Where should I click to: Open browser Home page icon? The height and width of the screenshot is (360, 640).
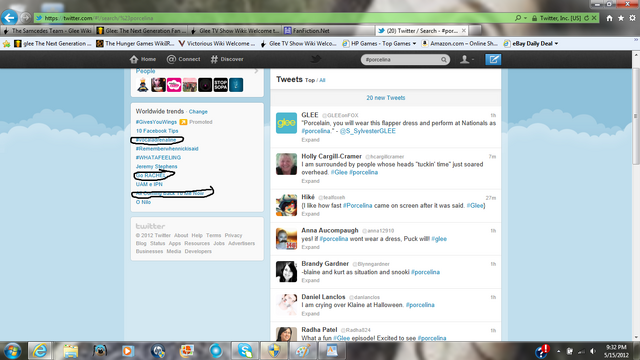[x=609, y=18]
